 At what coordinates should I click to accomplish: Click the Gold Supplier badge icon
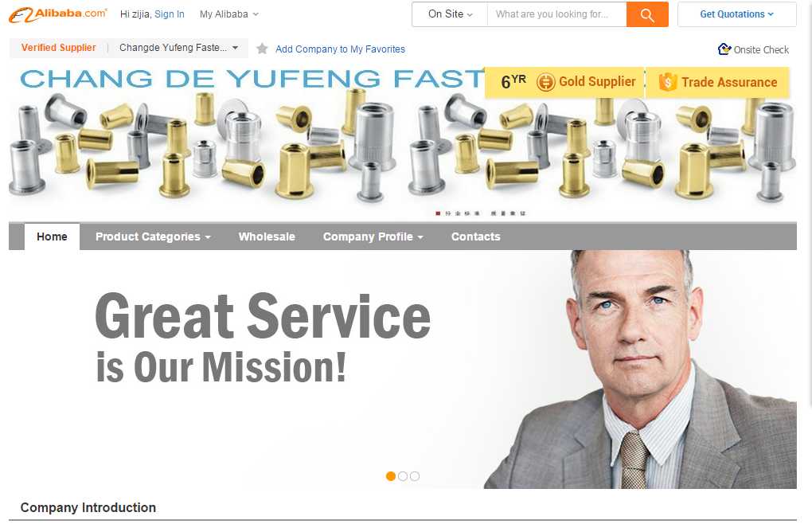tap(545, 82)
